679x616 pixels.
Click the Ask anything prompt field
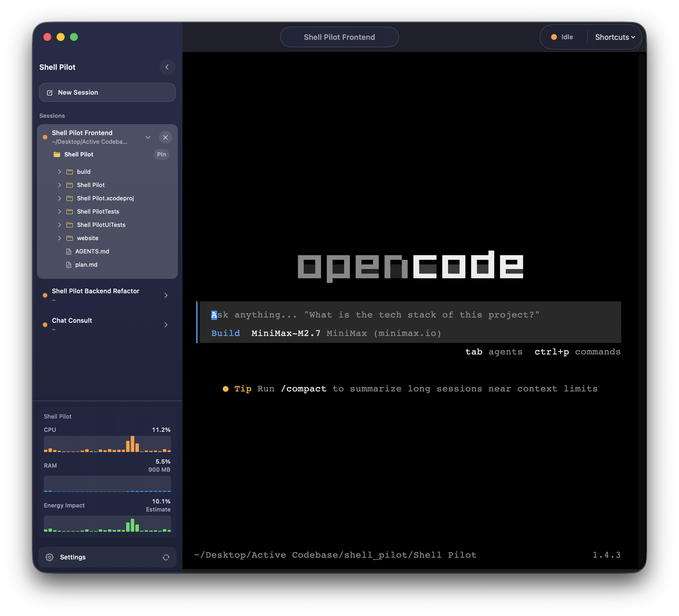[x=375, y=315]
